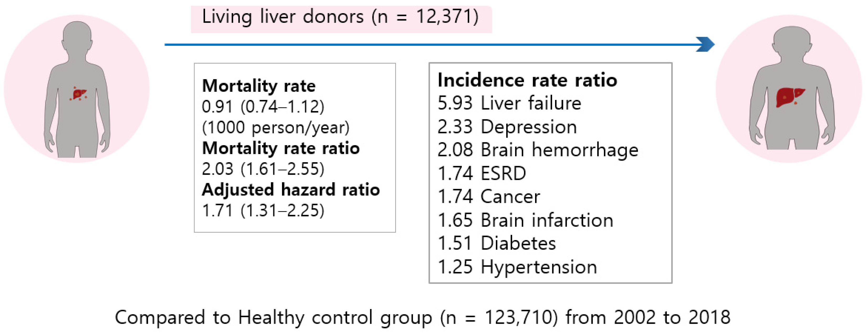The width and height of the screenshot is (868, 334).
Task: Click the '5.93 Liver failure' line
Action: click(x=509, y=103)
